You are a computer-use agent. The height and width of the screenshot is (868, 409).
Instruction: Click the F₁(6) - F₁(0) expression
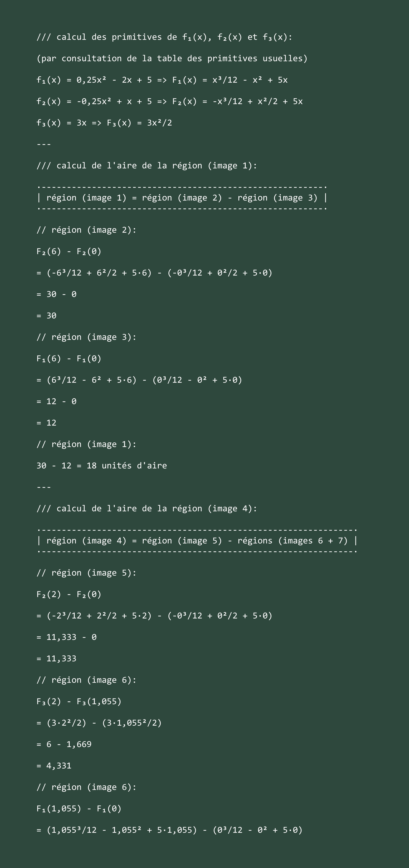69,359
